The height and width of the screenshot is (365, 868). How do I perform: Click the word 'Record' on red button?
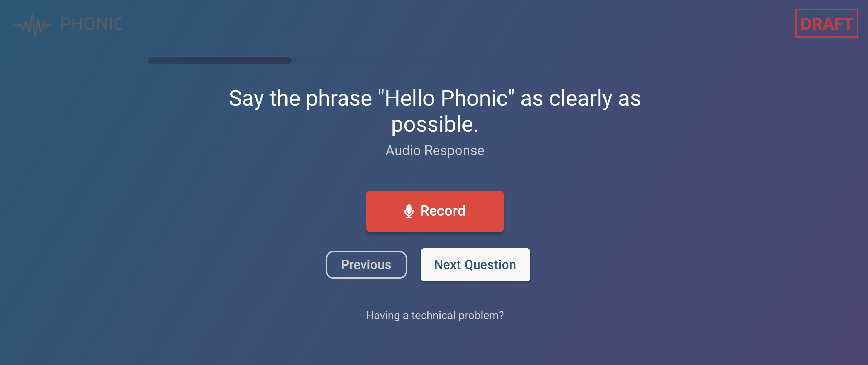[x=443, y=211]
